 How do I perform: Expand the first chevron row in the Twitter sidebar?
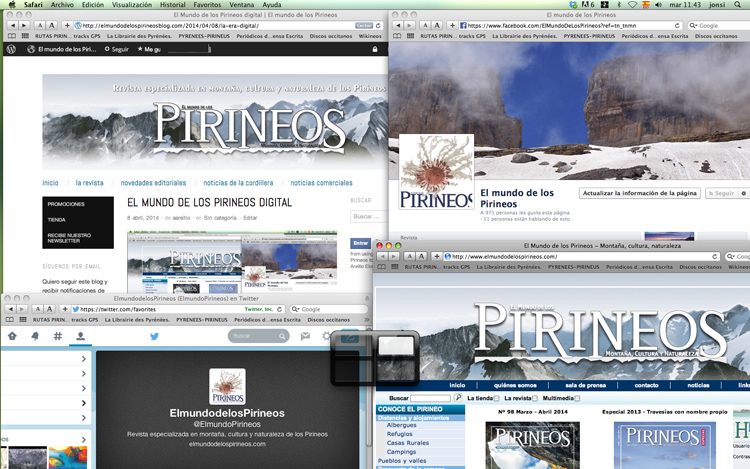[x=83, y=358]
